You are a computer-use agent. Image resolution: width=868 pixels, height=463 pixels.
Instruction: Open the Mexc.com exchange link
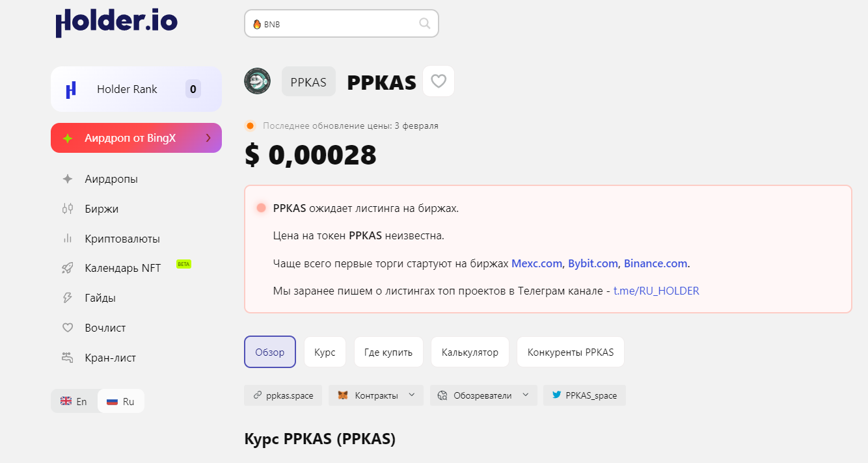click(x=536, y=263)
